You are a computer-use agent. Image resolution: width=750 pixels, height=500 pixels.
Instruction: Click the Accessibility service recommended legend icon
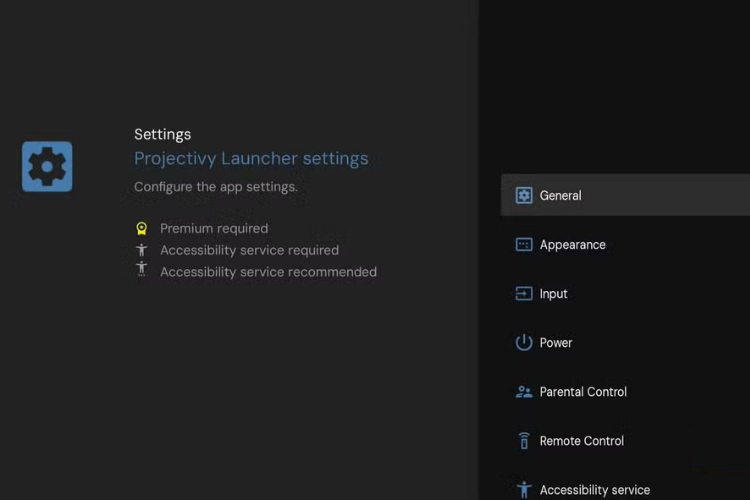tap(142, 269)
